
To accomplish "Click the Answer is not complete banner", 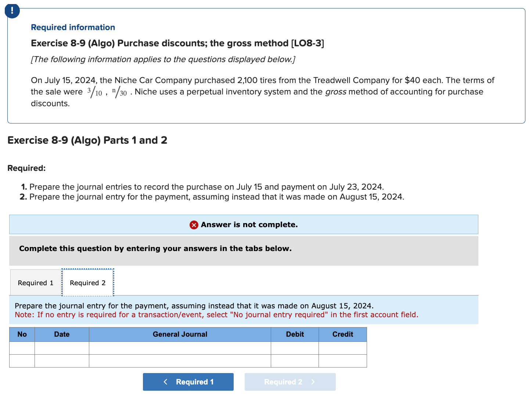I will coord(243,225).
